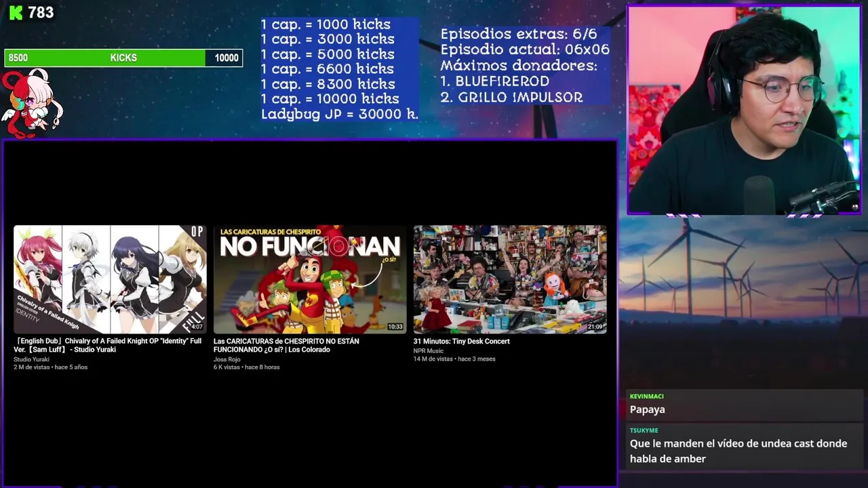
Task: Click the 10:33 duration badge
Action: click(x=395, y=327)
